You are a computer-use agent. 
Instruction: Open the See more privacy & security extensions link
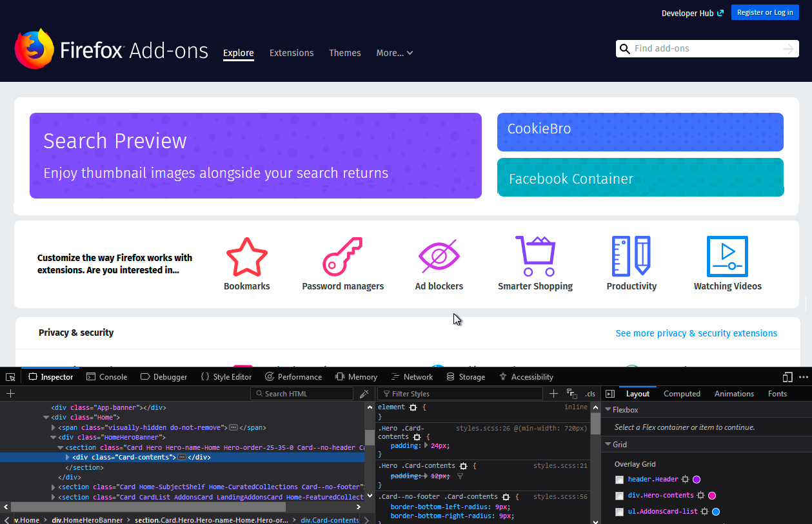click(696, 333)
